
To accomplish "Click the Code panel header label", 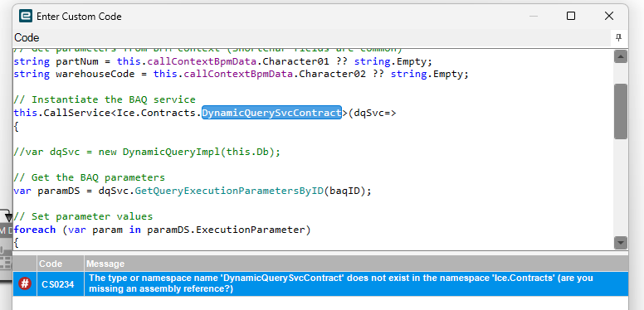I will coord(27,38).
